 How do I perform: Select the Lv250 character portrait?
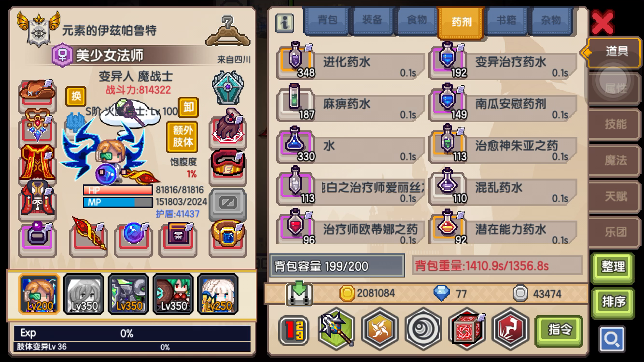pos(218,293)
